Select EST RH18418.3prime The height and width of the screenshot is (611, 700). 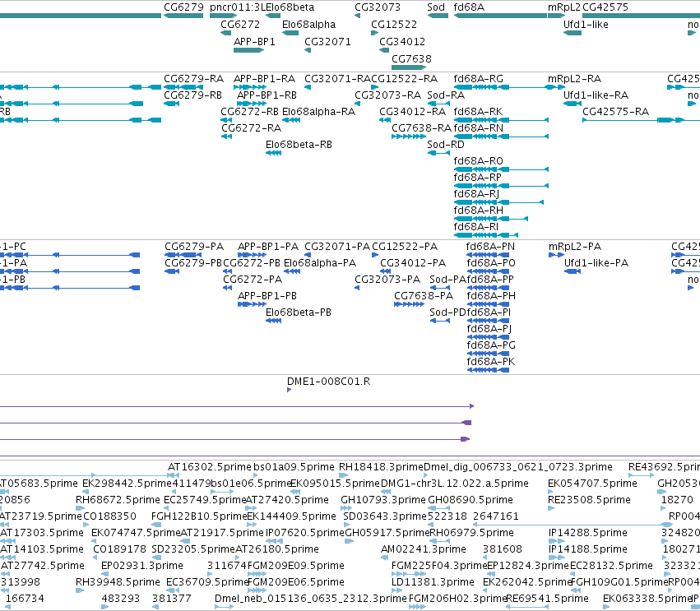(x=381, y=467)
